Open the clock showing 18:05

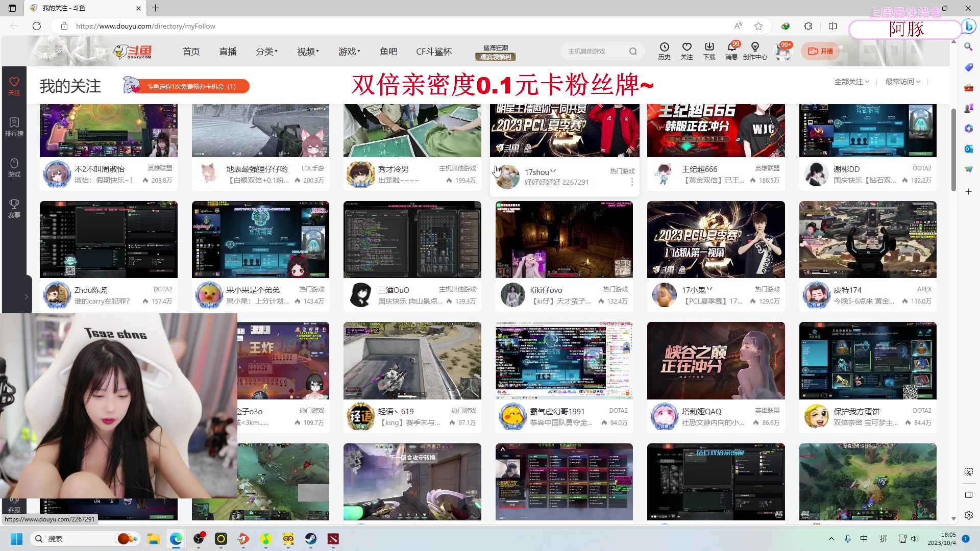(x=942, y=539)
